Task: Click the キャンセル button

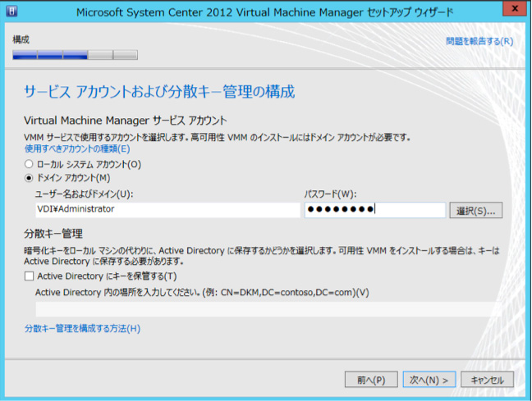Action: (487, 380)
